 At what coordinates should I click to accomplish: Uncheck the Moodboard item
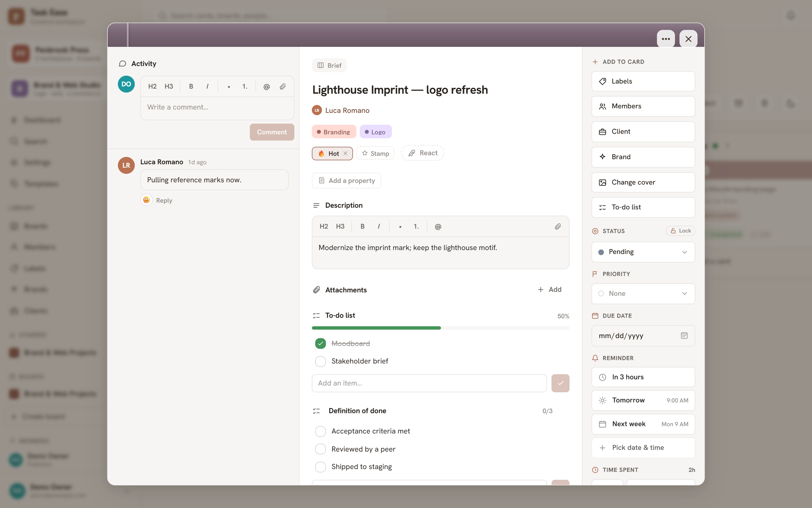click(x=321, y=343)
